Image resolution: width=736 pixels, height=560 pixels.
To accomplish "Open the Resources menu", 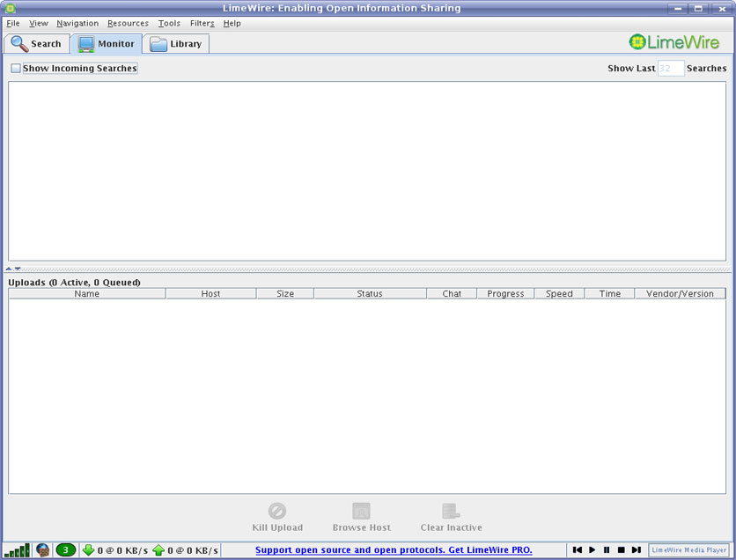I will coord(128,23).
